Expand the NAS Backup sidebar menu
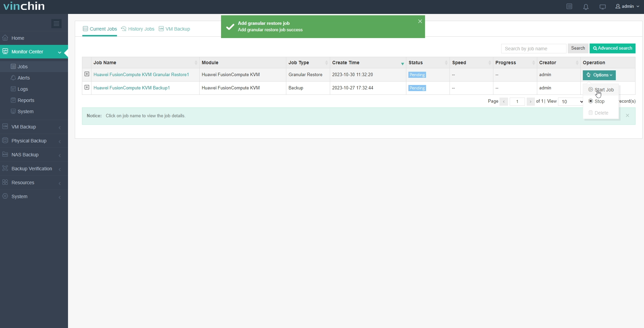Image resolution: width=644 pixels, height=328 pixels. 34,155
